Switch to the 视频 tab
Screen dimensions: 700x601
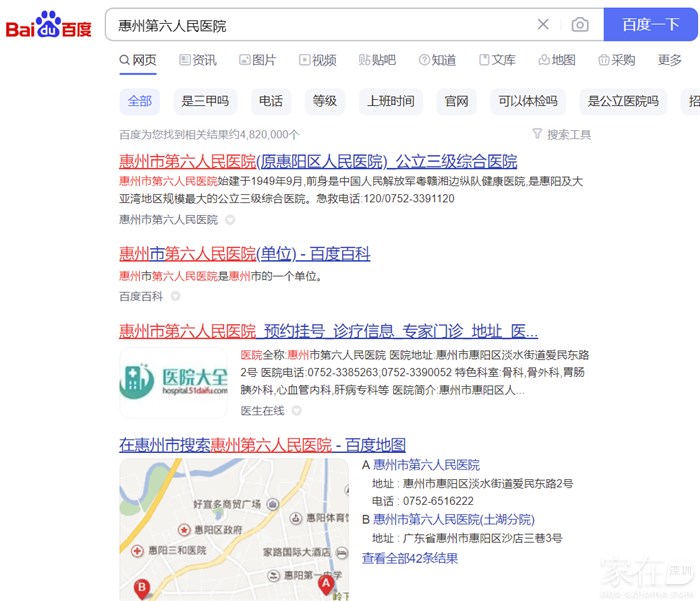point(317,60)
